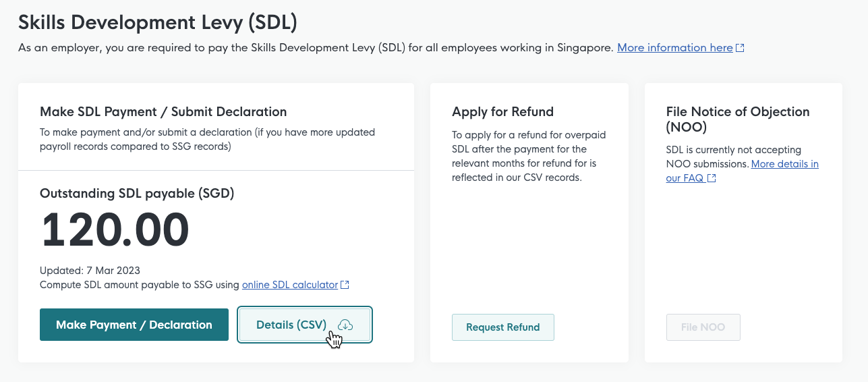Open the "More information here" link
This screenshot has height=382, width=868.
click(x=674, y=48)
